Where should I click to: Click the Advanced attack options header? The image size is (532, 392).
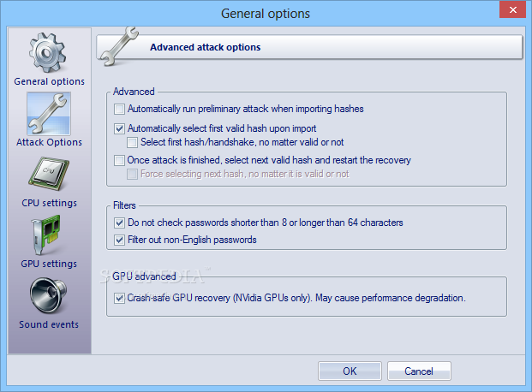pyautogui.click(x=206, y=47)
